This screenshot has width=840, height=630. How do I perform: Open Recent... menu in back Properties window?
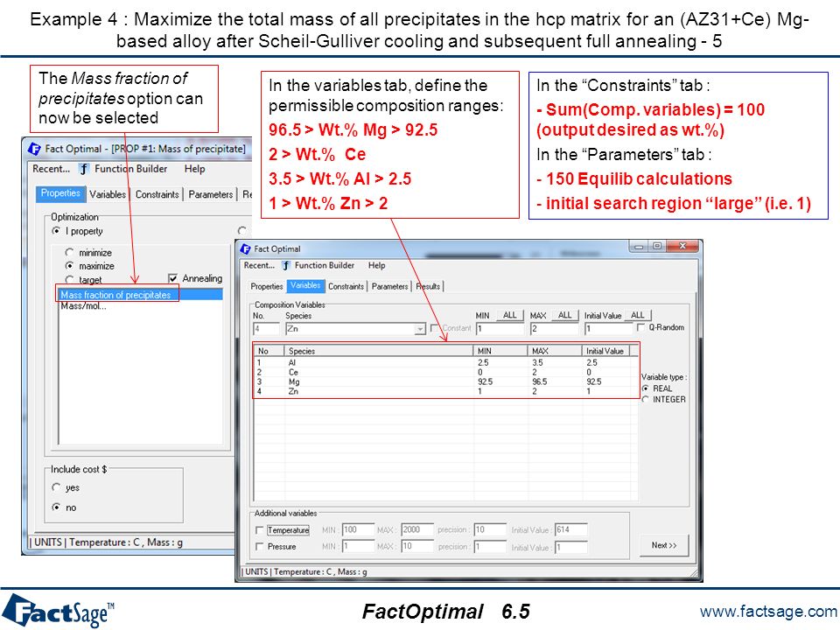51,169
